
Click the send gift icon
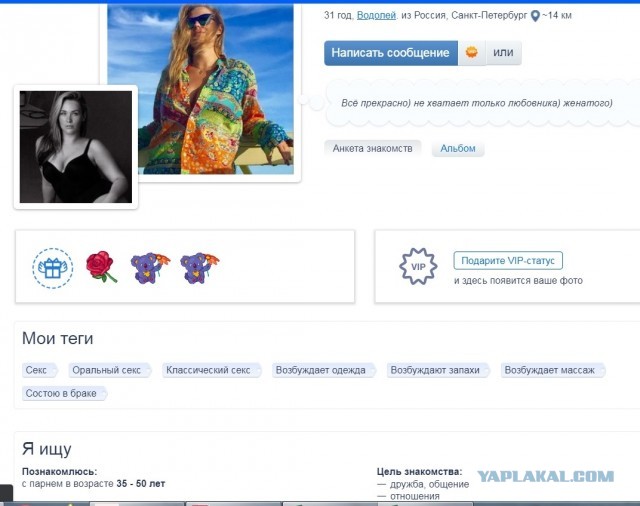pos(53,268)
